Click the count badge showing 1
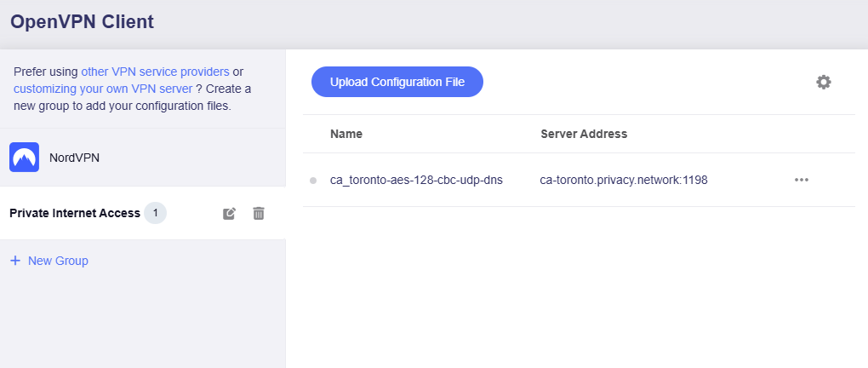868x368 pixels. coord(155,213)
